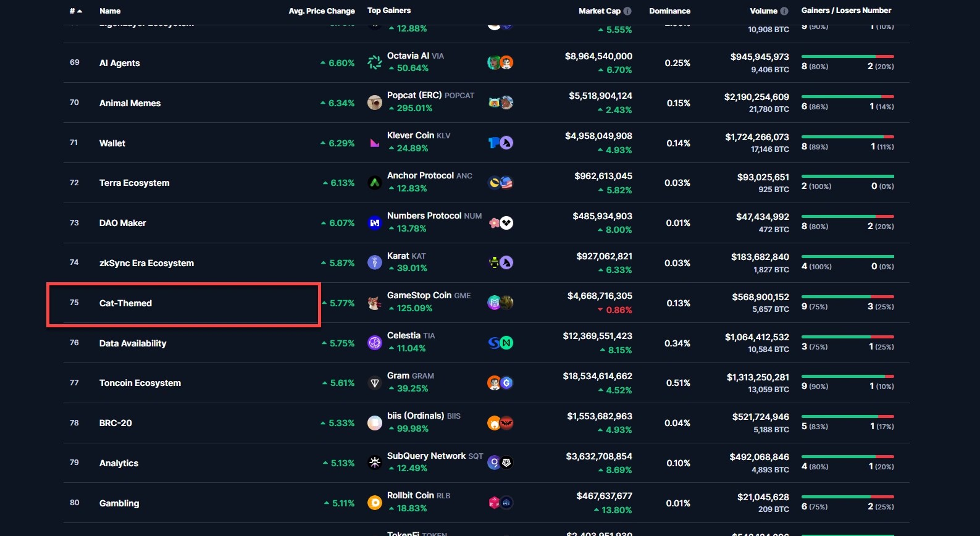The width and height of the screenshot is (980, 536).
Task: Click the 0.51% dominance value
Action: (678, 383)
